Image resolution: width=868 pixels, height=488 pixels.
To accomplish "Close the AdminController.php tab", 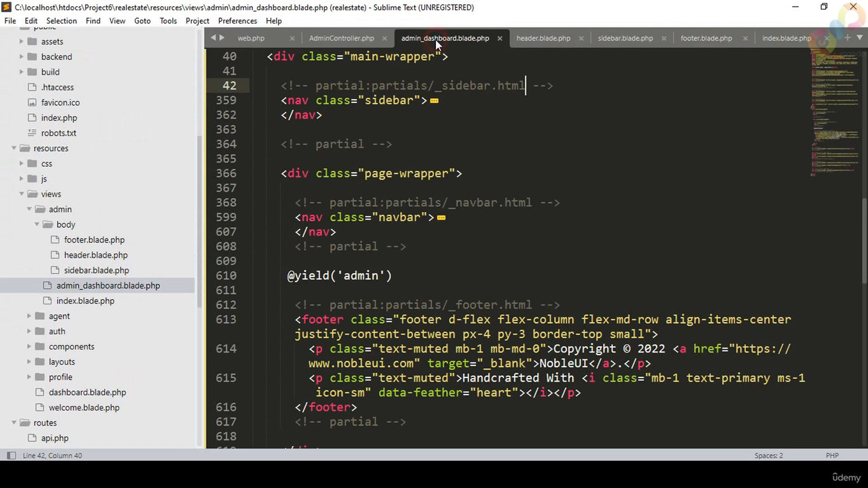I will tap(384, 39).
